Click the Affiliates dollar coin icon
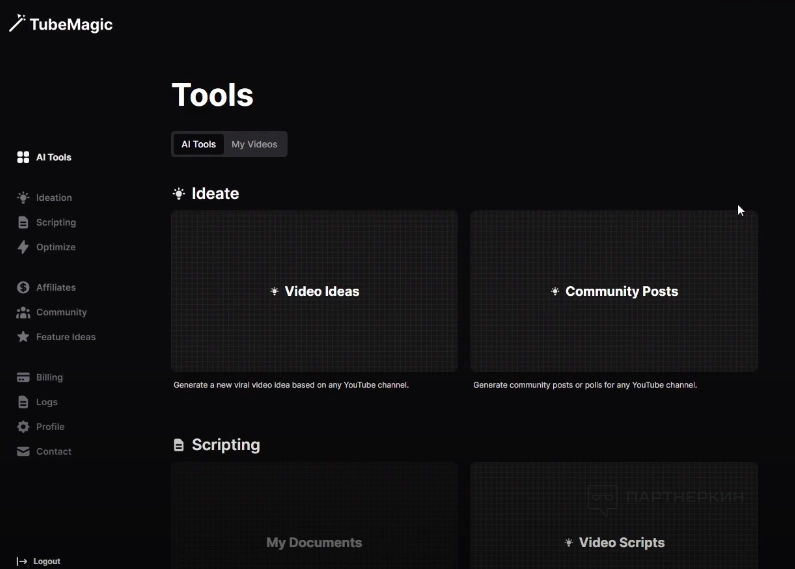 (x=23, y=287)
